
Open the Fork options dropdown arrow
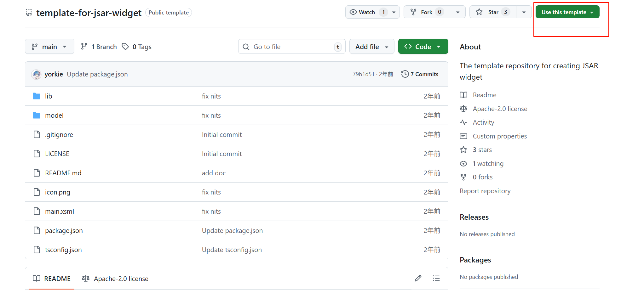pyautogui.click(x=458, y=12)
